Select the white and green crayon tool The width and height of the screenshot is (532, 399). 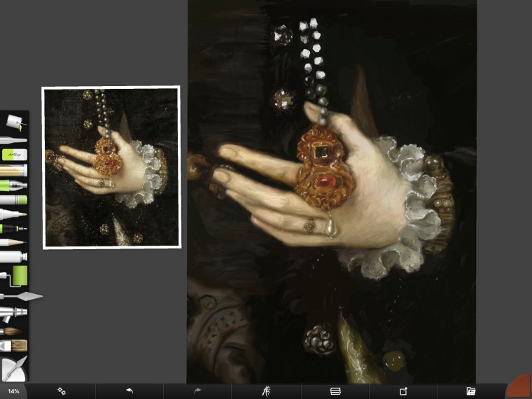[x=13, y=199]
